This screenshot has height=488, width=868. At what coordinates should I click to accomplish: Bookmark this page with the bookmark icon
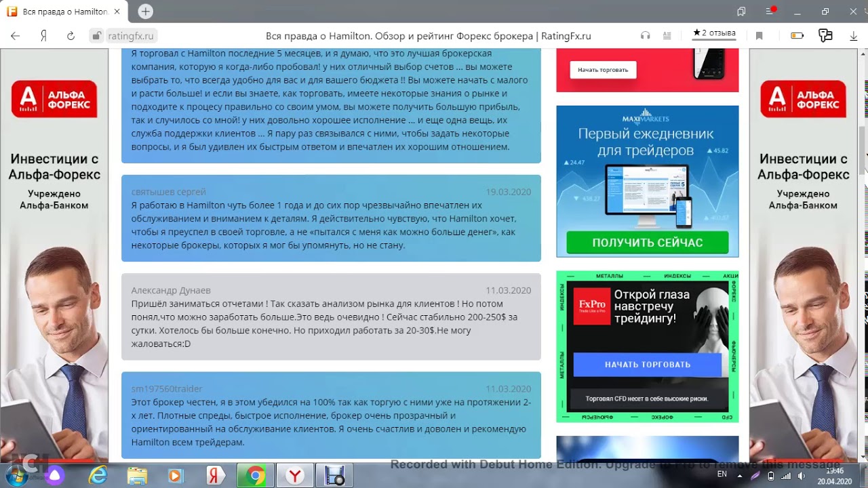759,36
